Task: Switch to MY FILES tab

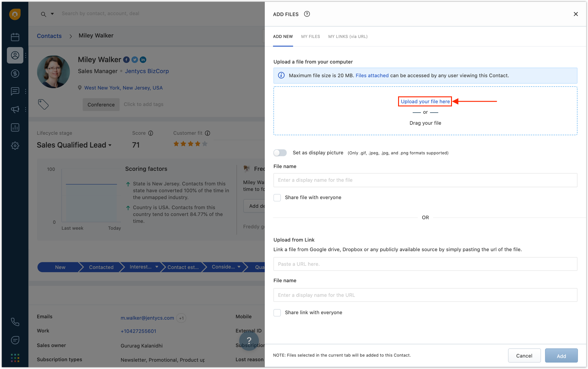Action: 310,36
